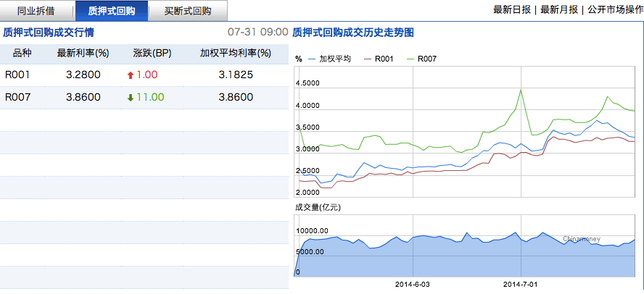Screen dimensions: 644x294
Task: Click the green down arrow in R007 row
Action: point(131,98)
